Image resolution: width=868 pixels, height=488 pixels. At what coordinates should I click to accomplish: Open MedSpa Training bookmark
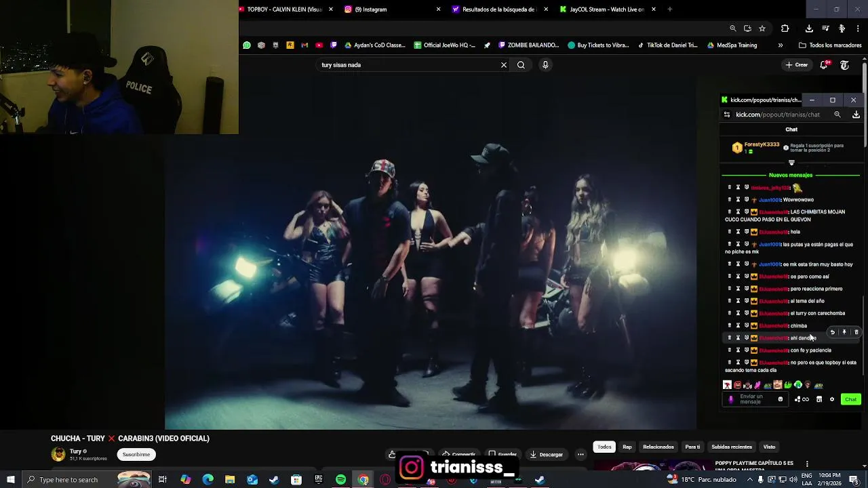click(732, 45)
